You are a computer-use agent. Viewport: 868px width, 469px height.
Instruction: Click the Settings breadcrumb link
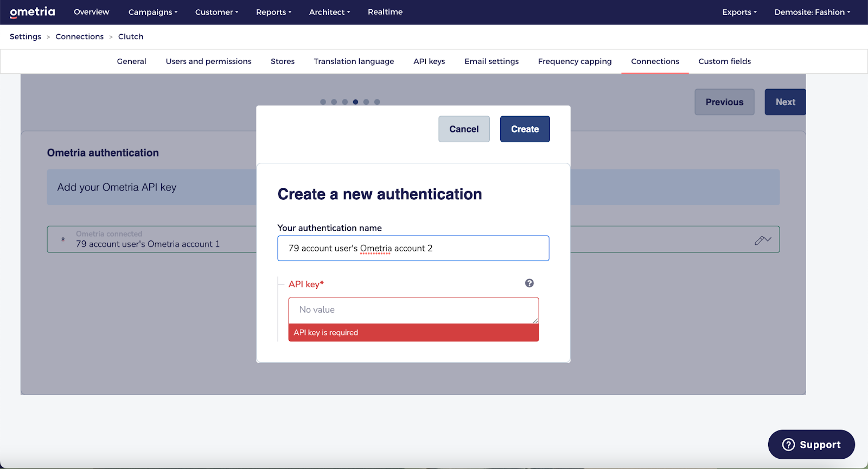25,36
